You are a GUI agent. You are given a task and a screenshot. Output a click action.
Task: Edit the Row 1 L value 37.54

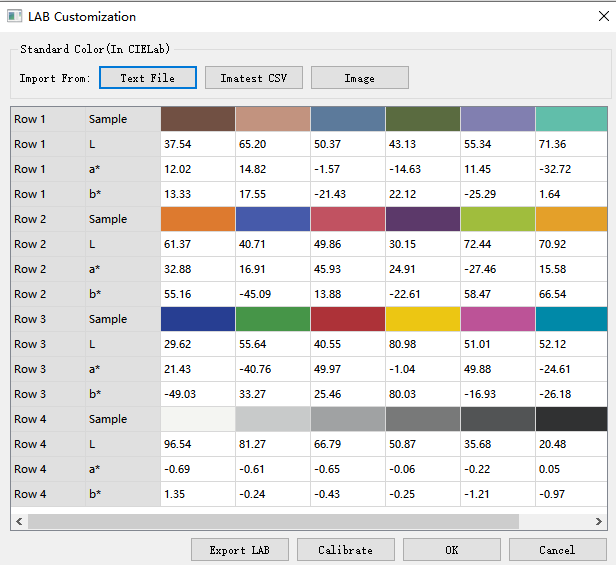tap(198, 144)
